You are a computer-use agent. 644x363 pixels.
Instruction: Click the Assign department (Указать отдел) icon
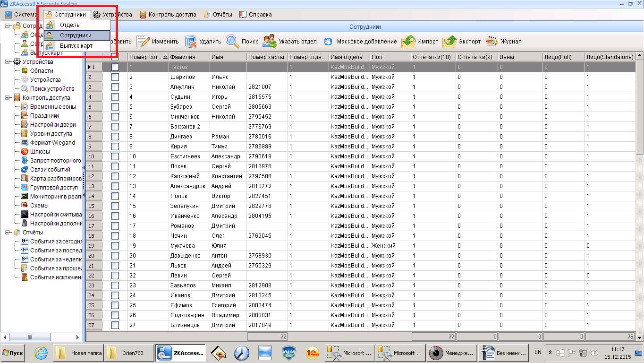click(270, 42)
